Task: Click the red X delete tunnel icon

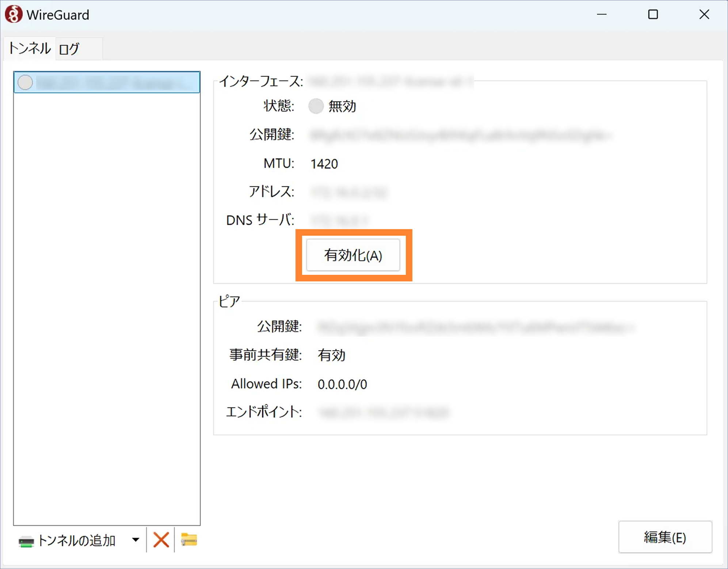Action: tap(161, 540)
